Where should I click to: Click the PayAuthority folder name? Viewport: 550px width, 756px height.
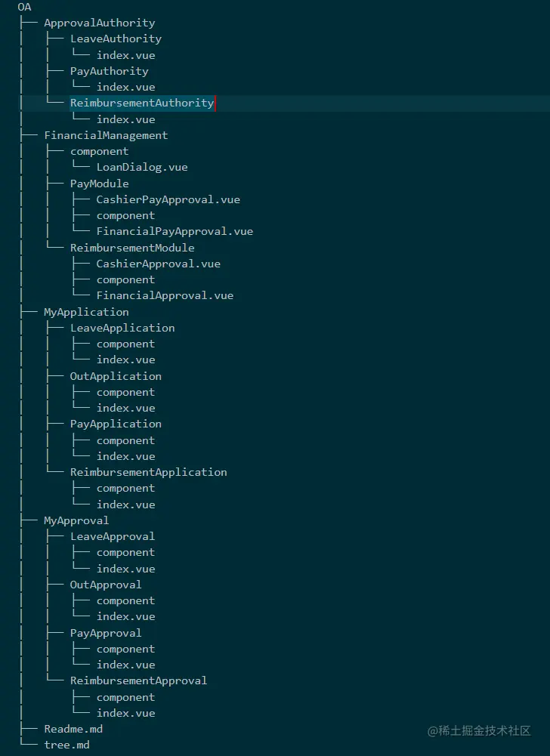tap(109, 71)
